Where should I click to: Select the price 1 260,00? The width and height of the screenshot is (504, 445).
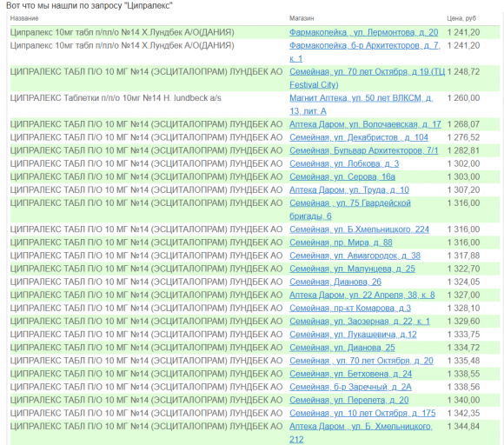tap(463, 98)
